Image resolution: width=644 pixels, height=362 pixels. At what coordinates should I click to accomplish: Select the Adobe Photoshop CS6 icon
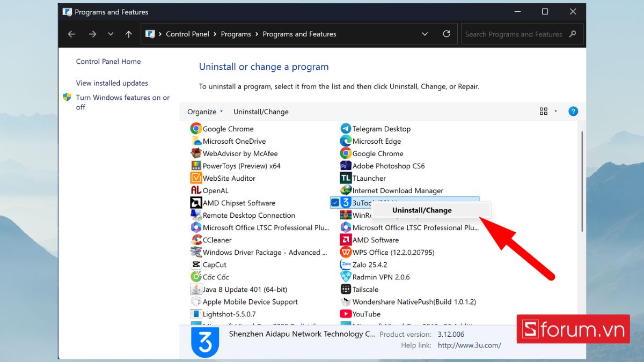click(346, 166)
